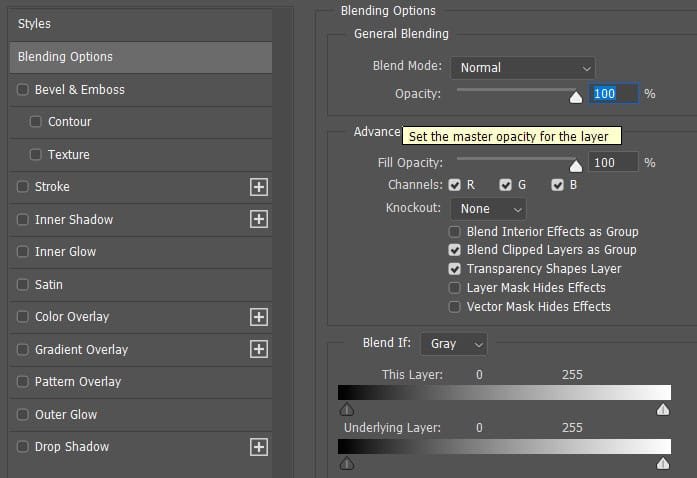Click the Fill Opacity value field

pyautogui.click(x=613, y=162)
